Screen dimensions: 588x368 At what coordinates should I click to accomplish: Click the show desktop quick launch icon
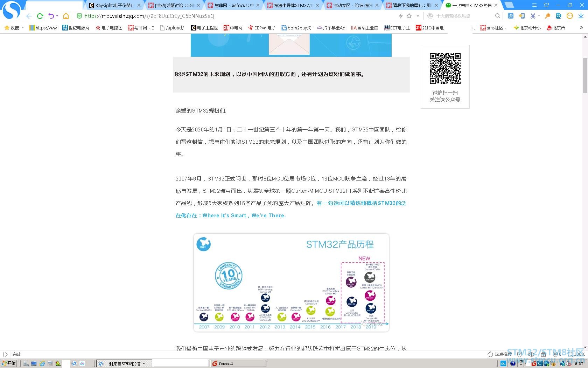click(34, 363)
